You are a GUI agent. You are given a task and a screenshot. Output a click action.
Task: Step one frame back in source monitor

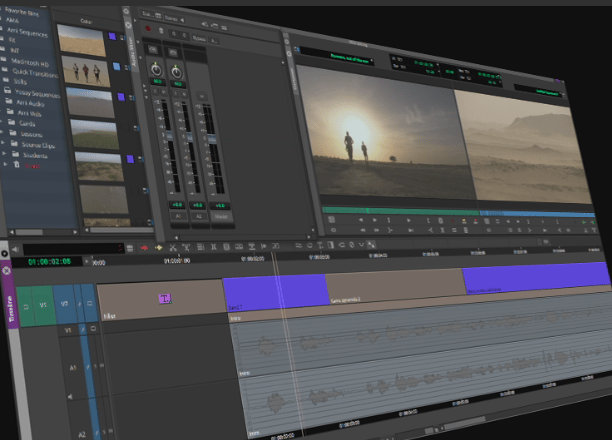coord(361,220)
